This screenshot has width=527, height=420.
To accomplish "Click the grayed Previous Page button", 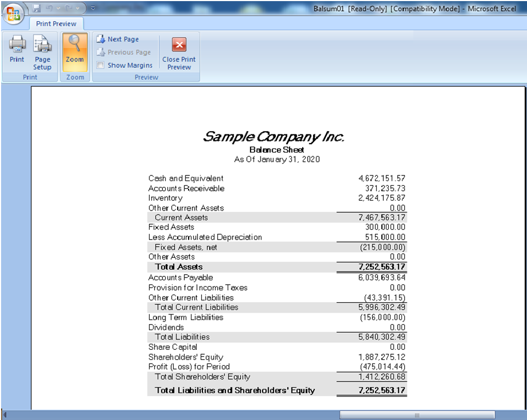I will tap(124, 53).
